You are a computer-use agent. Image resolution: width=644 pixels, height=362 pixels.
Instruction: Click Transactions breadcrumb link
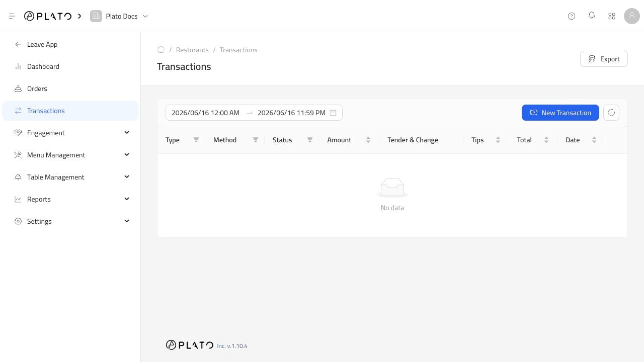tap(238, 50)
